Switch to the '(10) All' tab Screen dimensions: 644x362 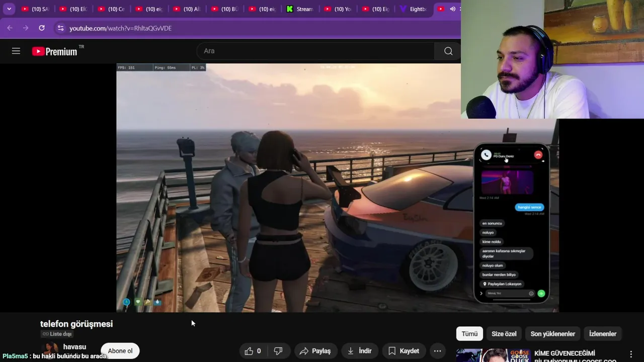187,9
